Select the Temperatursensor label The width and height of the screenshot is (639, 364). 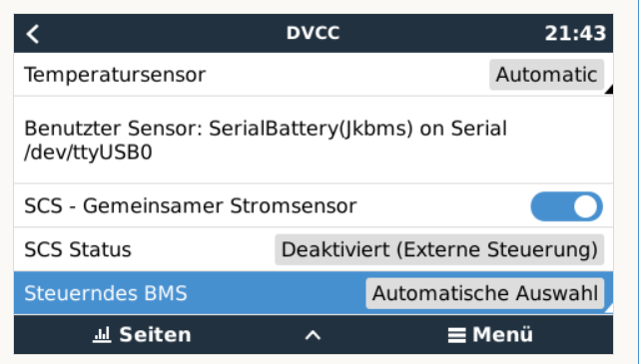[x=115, y=75]
